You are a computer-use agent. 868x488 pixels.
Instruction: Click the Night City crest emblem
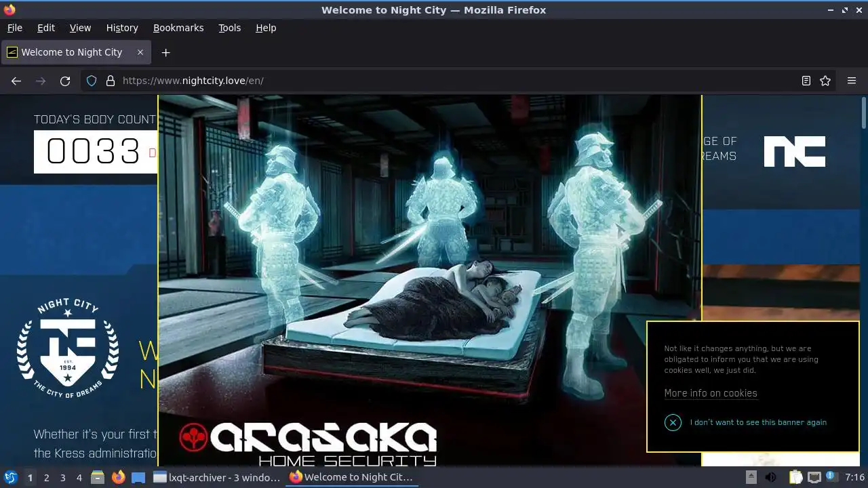[68, 348]
